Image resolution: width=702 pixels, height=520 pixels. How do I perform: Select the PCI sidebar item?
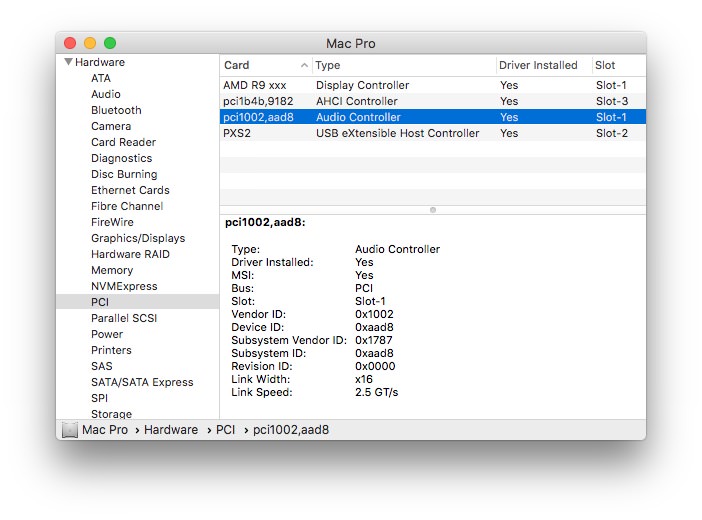(137, 302)
